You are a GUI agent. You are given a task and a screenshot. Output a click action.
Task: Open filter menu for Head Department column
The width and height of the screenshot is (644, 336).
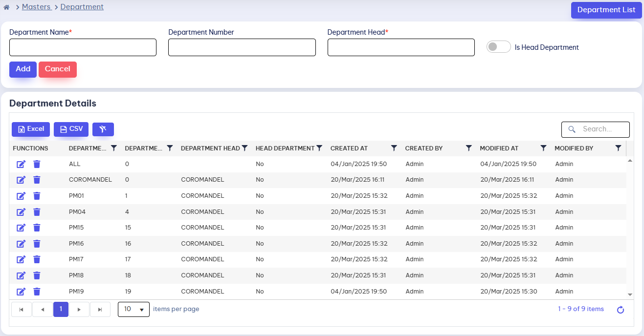(x=319, y=148)
